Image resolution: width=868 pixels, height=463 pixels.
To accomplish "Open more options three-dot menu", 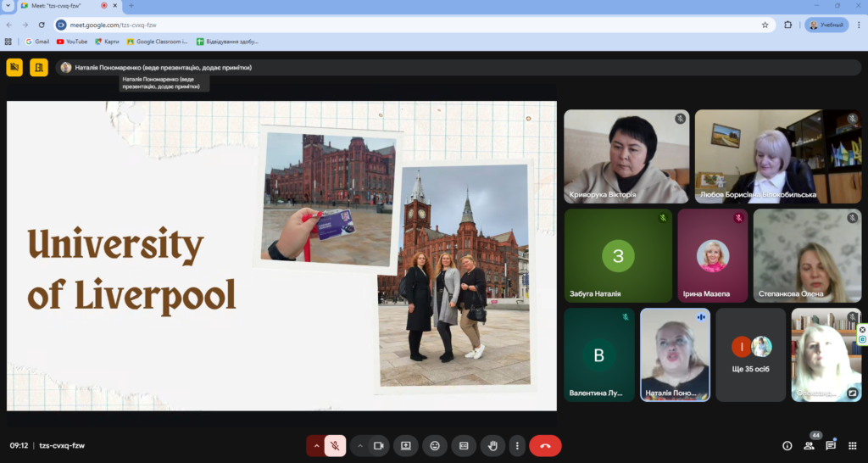I will (x=516, y=445).
